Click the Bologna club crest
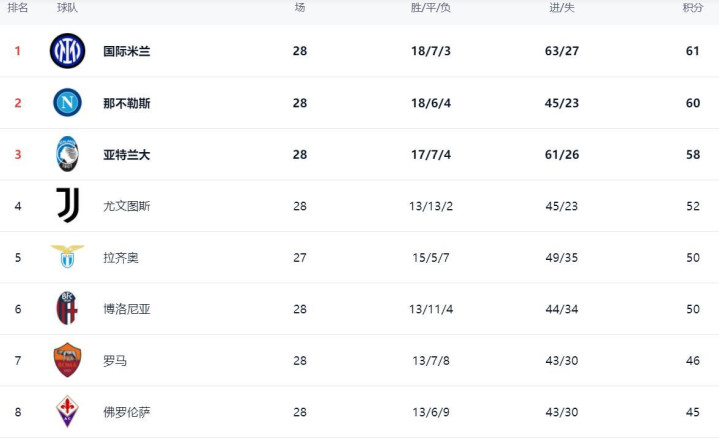Screen dimensions: 719x439 [x=67, y=309]
